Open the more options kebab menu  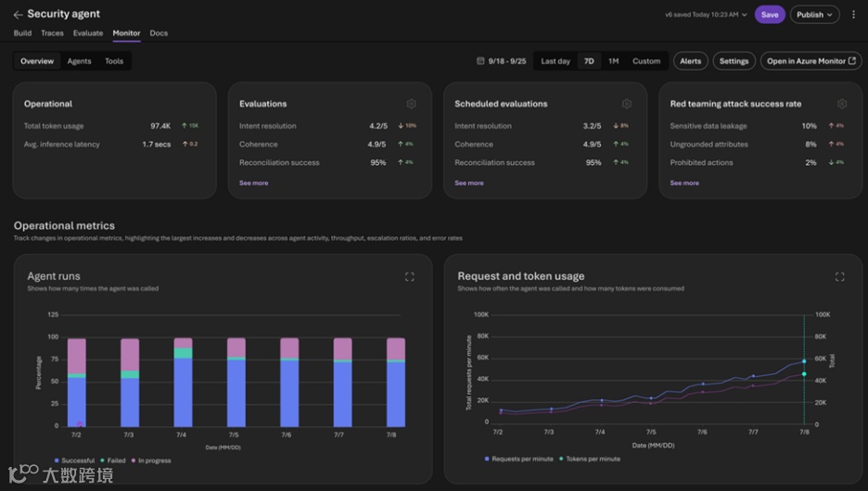853,15
